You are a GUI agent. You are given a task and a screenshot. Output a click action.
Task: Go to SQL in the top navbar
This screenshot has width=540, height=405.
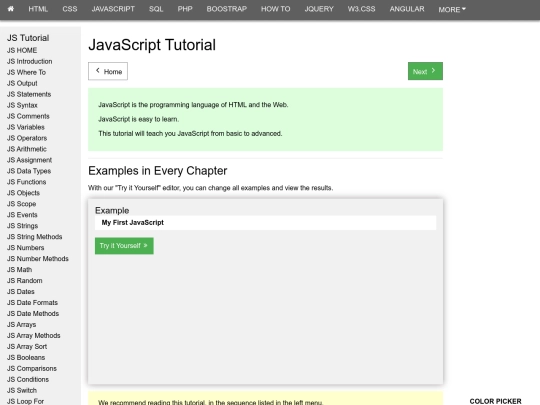(x=156, y=9)
